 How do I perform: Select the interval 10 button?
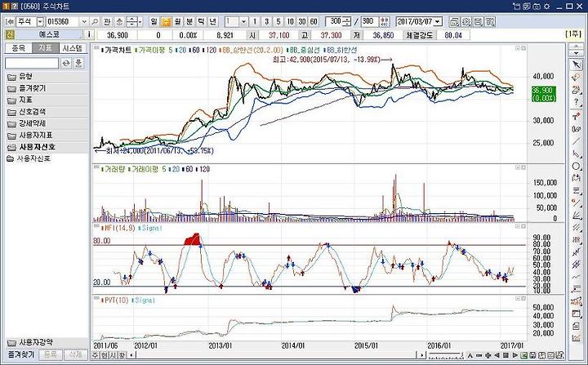pyautogui.click(x=290, y=21)
